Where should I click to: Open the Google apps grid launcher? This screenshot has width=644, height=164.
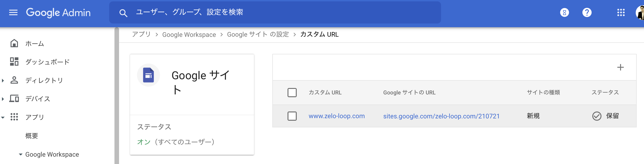coord(621,12)
